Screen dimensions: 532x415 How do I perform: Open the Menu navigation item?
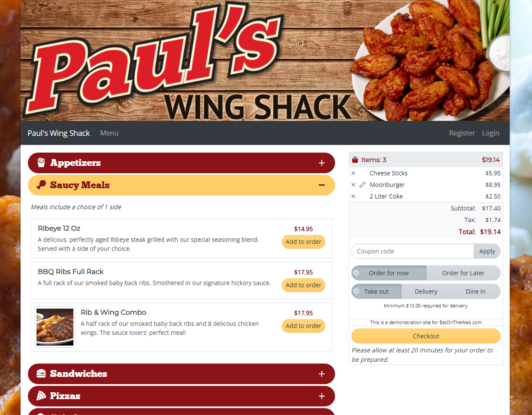pyautogui.click(x=109, y=133)
